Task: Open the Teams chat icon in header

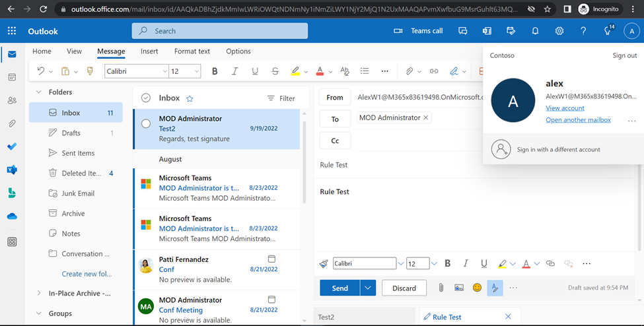Action: (x=463, y=31)
